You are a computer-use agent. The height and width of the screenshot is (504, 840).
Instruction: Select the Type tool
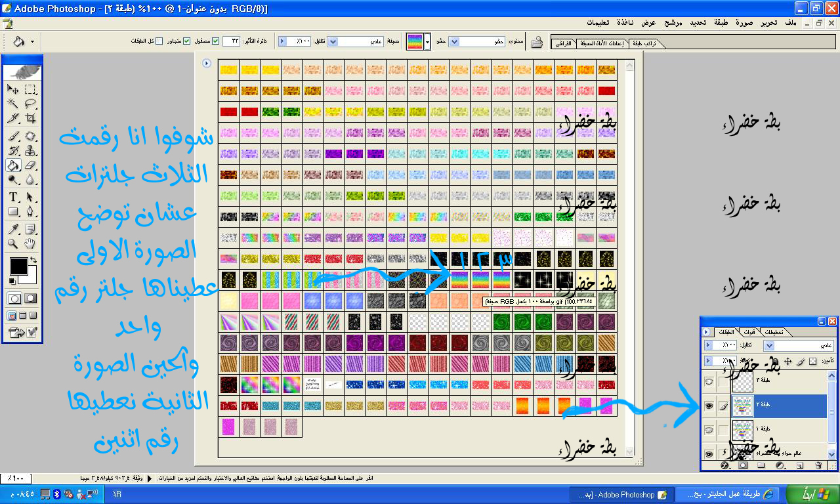[13, 198]
